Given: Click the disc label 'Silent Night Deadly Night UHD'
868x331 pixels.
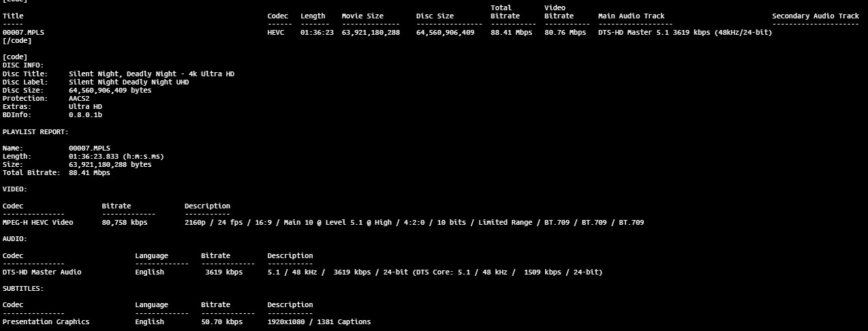Looking at the screenshot, I should 129,82.
